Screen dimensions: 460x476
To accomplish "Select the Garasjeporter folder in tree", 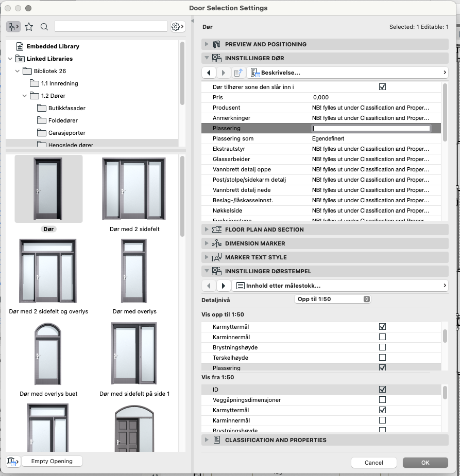I will (66, 133).
